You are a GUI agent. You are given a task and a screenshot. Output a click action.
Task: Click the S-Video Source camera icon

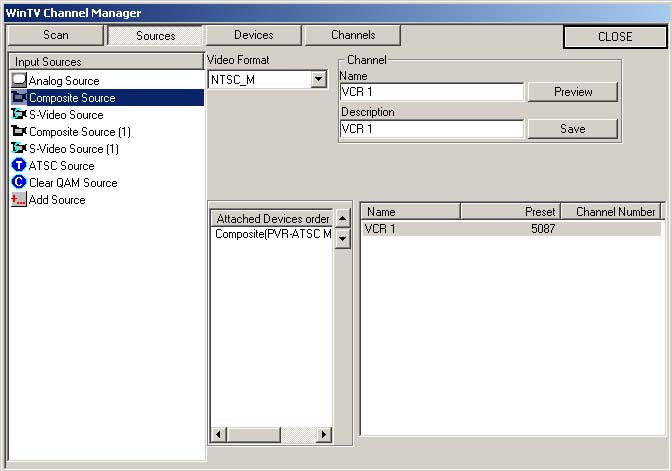(19, 114)
